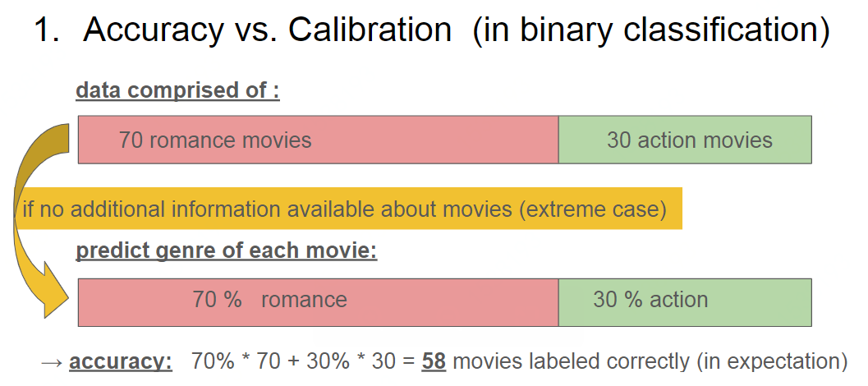
Task: Click the underlined 'data comprised of :' heading
Action: point(177,90)
